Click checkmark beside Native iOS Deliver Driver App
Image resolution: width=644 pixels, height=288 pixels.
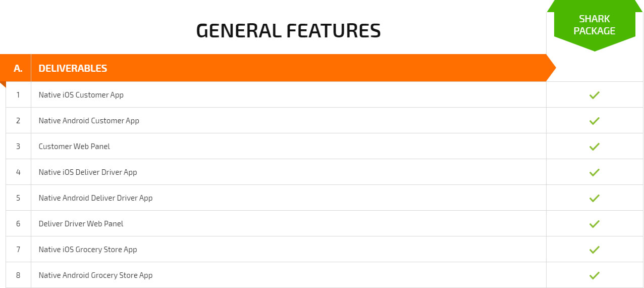tap(595, 172)
